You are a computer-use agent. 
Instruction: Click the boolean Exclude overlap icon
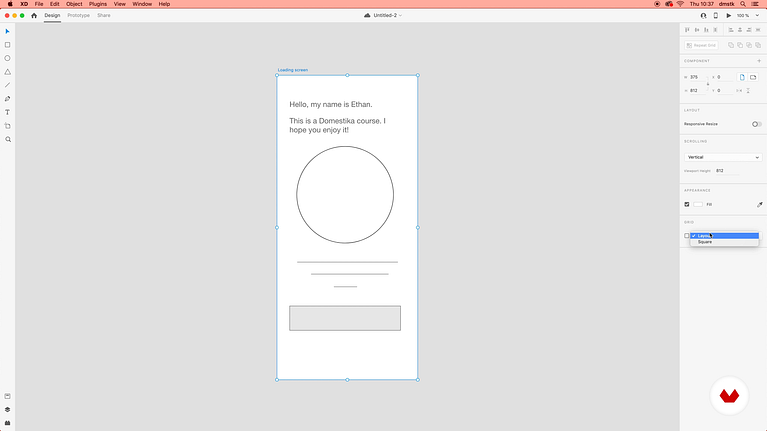coord(758,45)
